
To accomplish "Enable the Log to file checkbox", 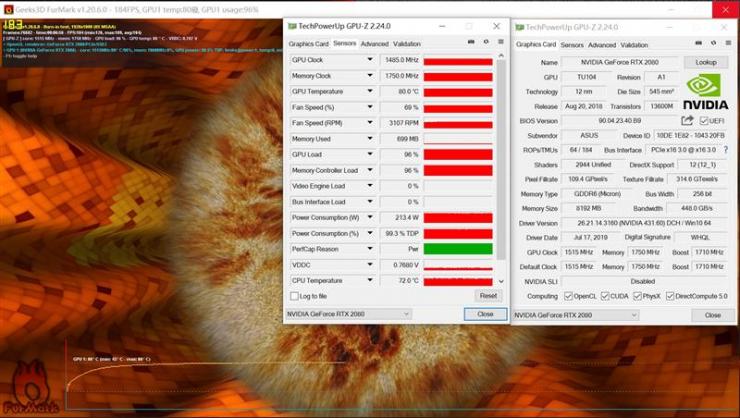I will point(294,296).
